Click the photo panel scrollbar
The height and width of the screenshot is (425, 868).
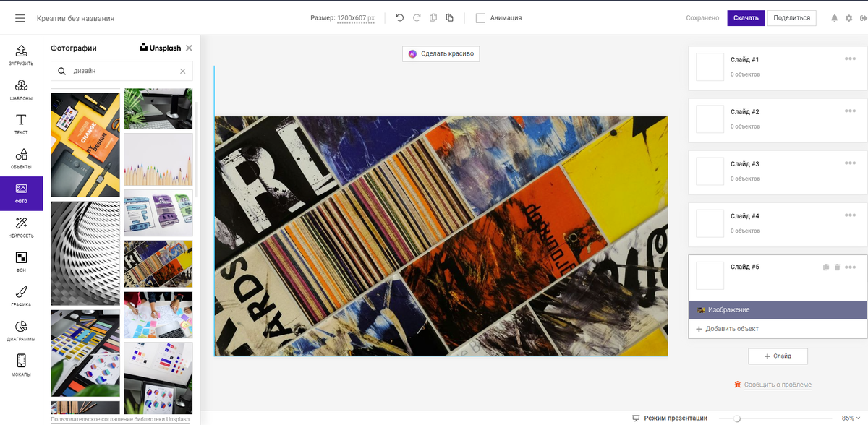(x=196, y=149)
